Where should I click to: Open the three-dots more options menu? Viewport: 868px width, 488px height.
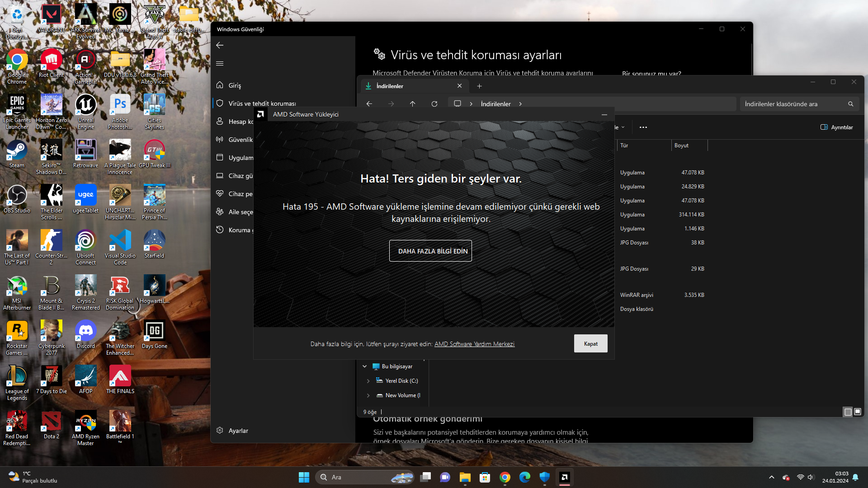[643, 127]
